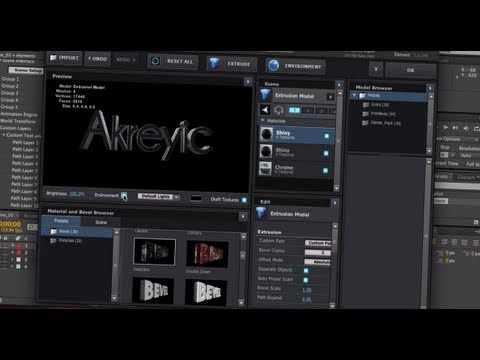Open the Custom Path dropdown
The height and width of the screenshot is (360, 480).
[318, 243]
